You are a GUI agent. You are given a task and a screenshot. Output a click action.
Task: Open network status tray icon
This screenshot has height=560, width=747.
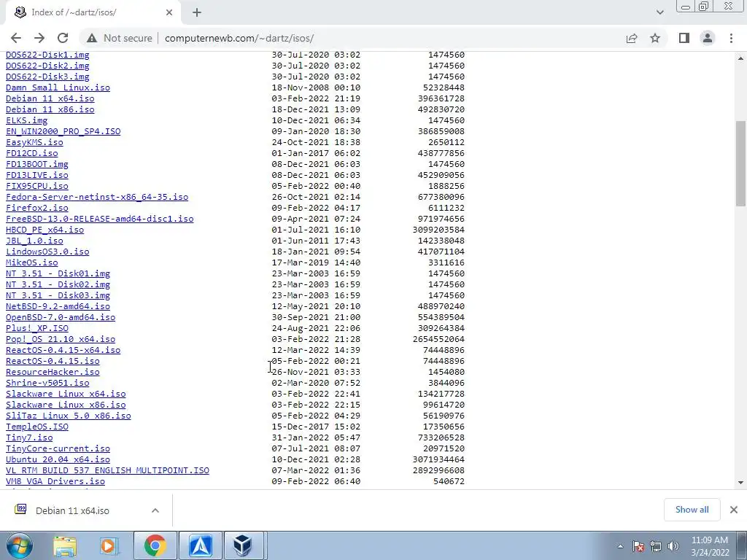point(656,546)
